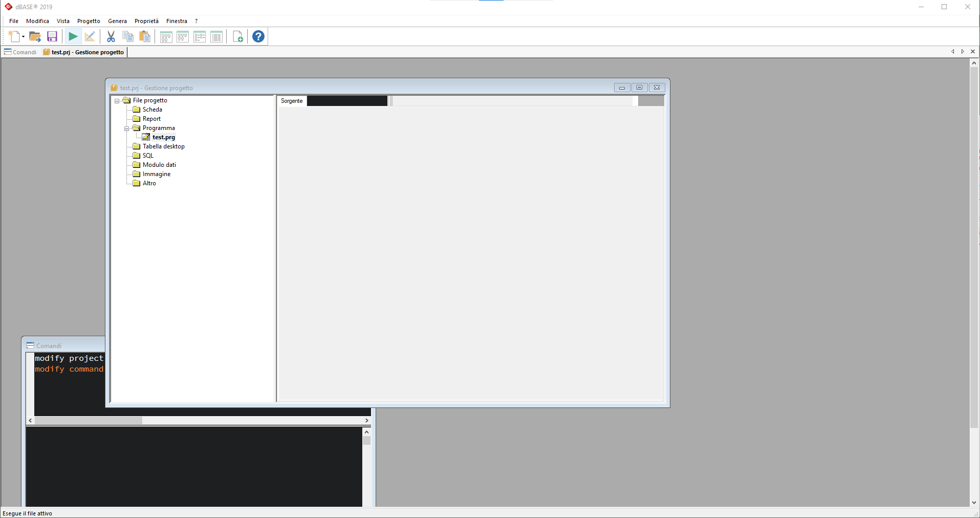Click the Cut scissors icon
This screenshot has width=980, height=518.
pos(111,36)
